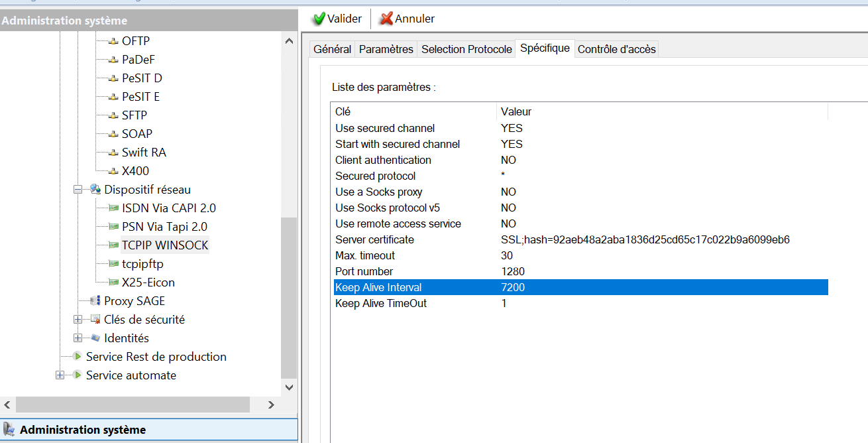Click the horizontal scrollbar right arrow

tap(271, 405)
